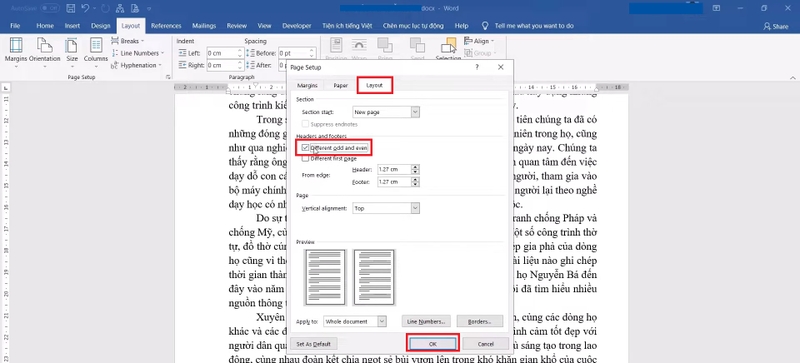Open the Developer ribbon tab
This screenshot has height=363, width=800.
[x=297, y=26]
